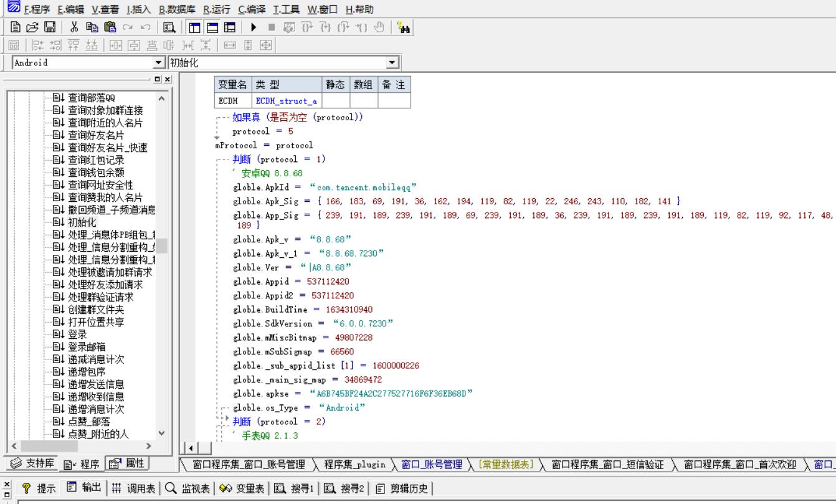Save the current program
This screenshot has height=504, width=836.
tap(49, 27)
